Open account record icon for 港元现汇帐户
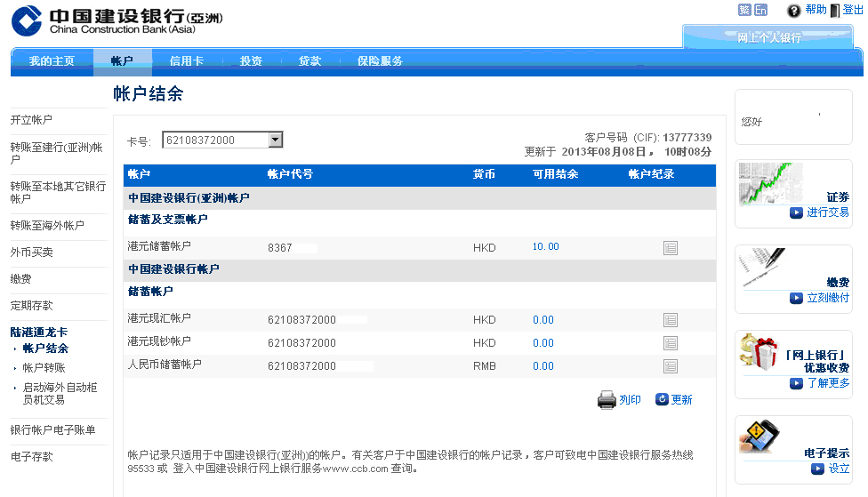The image size is (868, 497). [671, 320]
